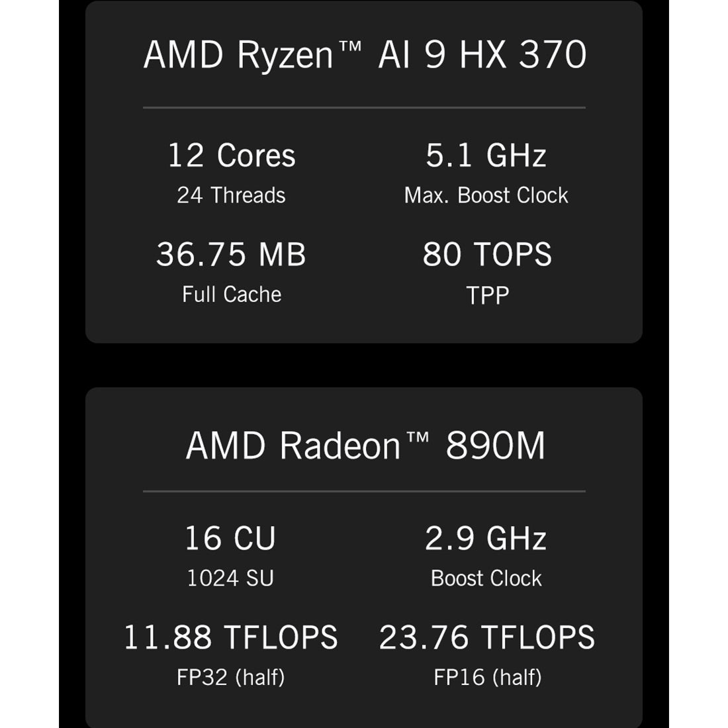
Task: Click the divider line below the Ryzen heading
Action: pos(364,107)
